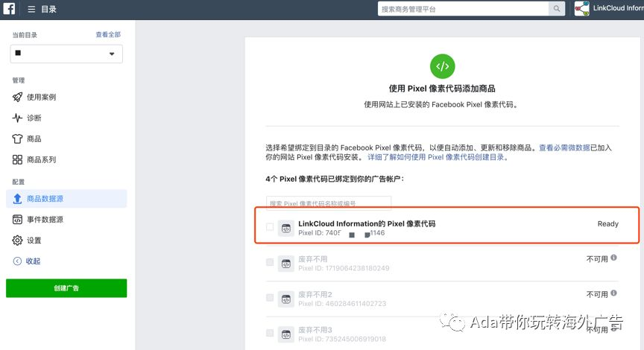Click the LinkCloud Inform account name

[618, 8]
